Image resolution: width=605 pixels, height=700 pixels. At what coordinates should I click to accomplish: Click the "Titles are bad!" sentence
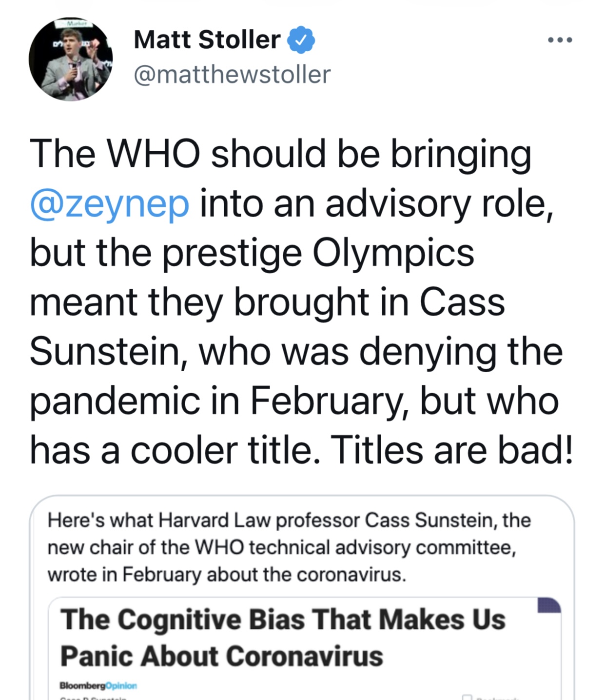(x=452, y=449)
